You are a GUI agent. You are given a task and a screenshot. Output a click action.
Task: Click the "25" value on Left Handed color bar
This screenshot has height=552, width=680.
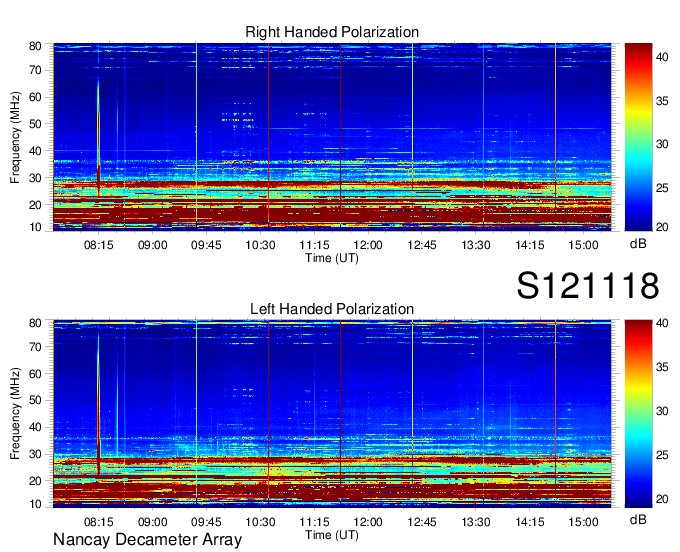[662, 455]
